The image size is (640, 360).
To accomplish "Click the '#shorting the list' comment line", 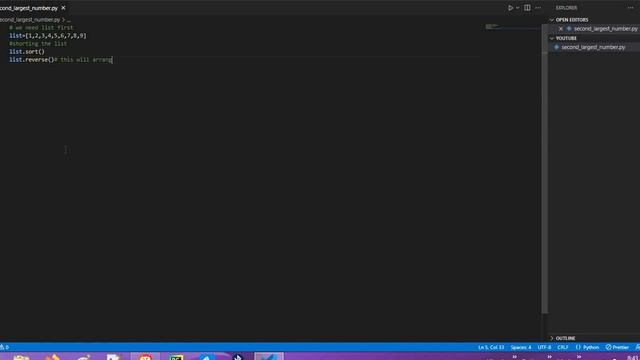I will (x=38, y=44).
